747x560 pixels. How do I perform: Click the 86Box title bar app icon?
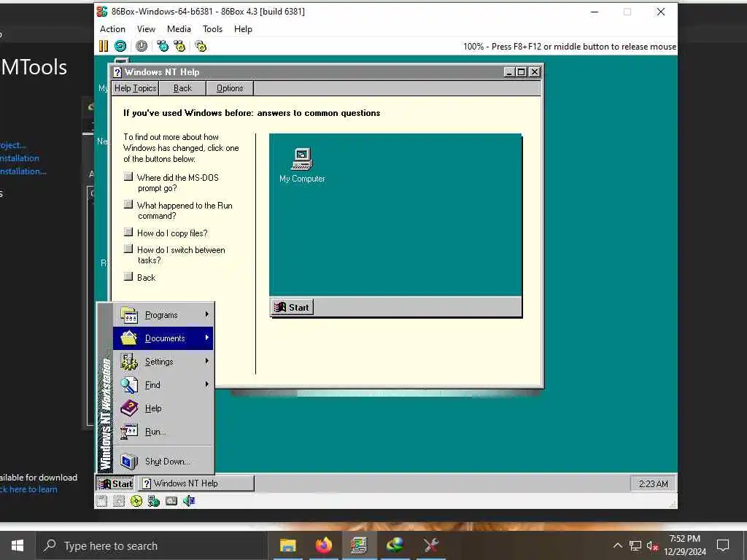pyautogui.click(x=102, y=12)
